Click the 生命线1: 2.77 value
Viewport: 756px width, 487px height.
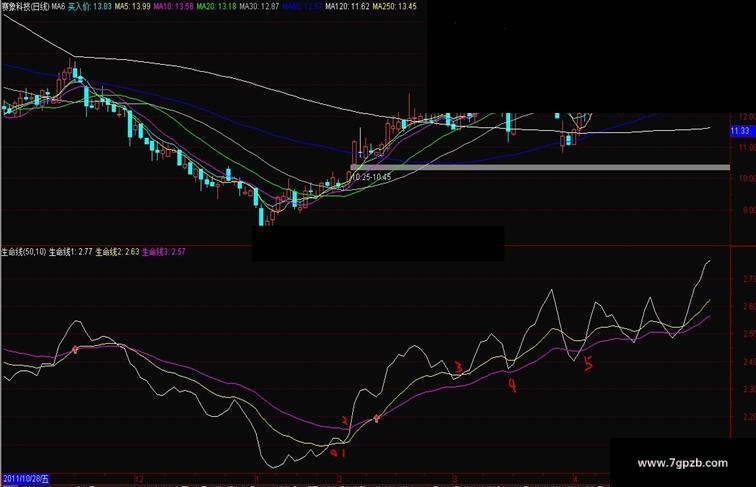pyautogui.click(x=70, y=252)
